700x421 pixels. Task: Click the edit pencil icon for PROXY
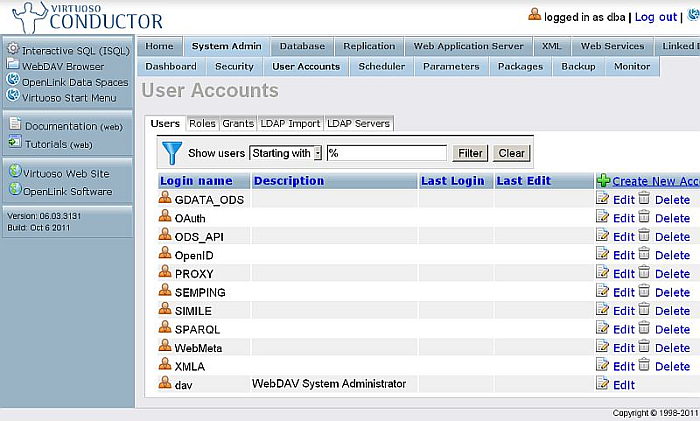(602, 272)
